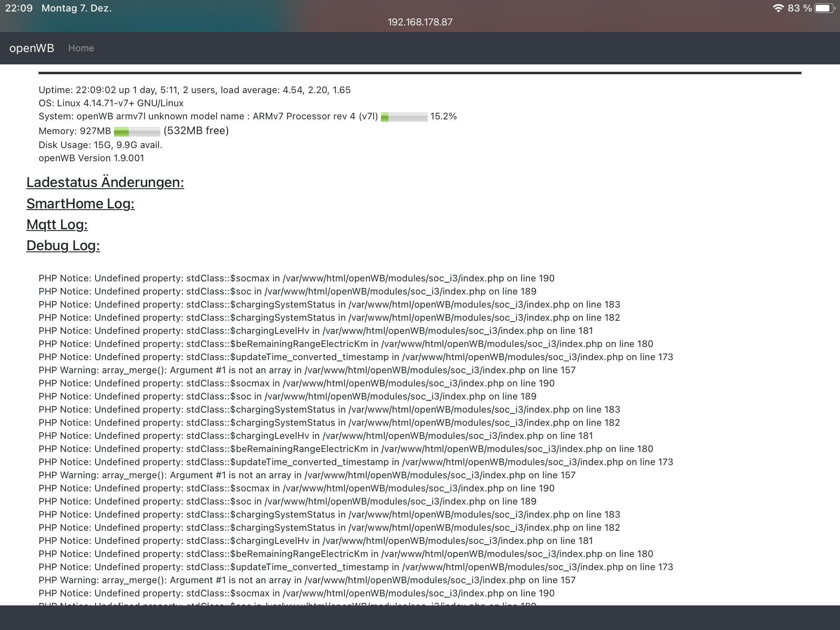Click first updateTime_converted_timestamp notice line
The image size is (840, 630).
click(x=356, y=357)
